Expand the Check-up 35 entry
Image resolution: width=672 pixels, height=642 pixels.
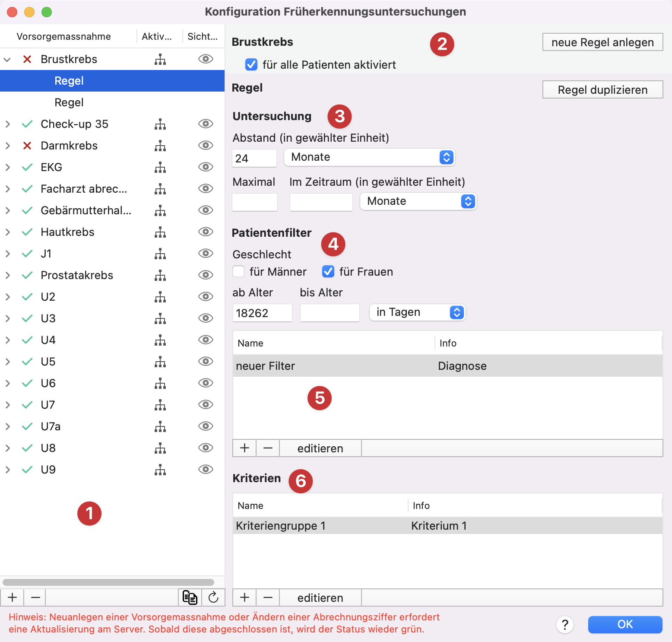(x=7, y=124)
